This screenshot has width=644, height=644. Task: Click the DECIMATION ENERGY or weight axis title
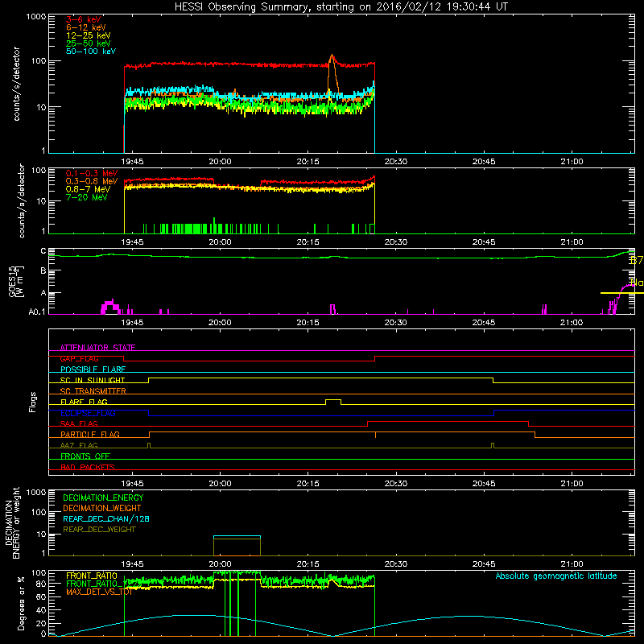click(x=12, y=522)
